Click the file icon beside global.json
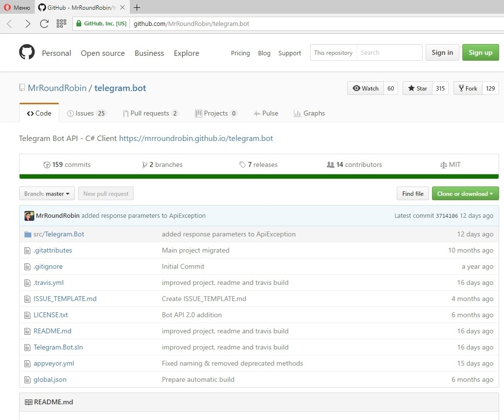 pos(27,379)
